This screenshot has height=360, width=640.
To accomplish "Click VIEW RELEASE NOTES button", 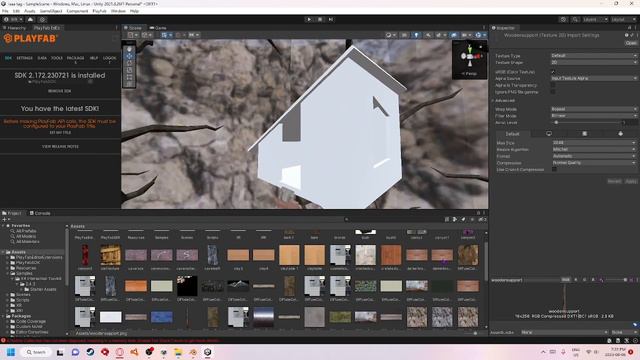I will 60,147.
